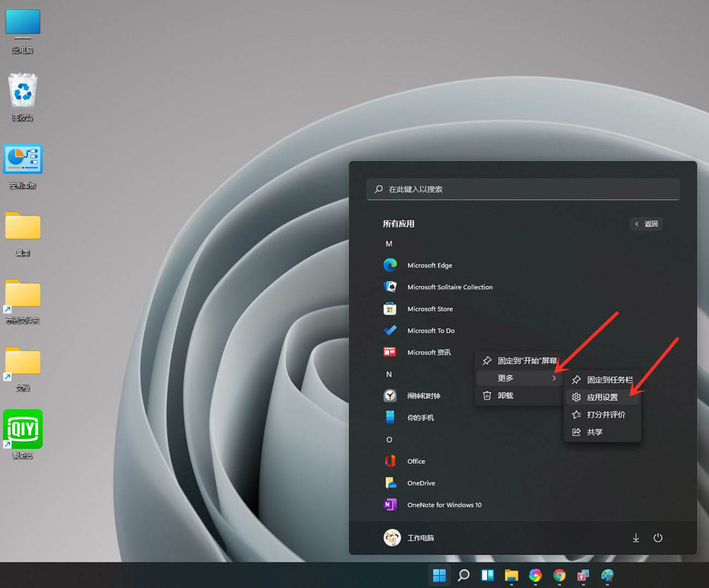Click the 在此键入以搜索 search box
The height and width of the screenshot is (588, 709).
pyautogui.click(x=523, y=189)
